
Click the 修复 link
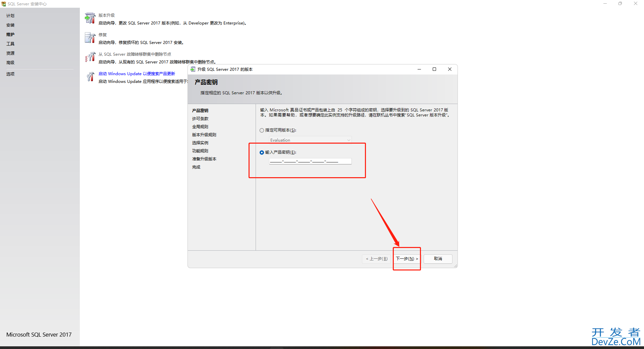point(103,35)
